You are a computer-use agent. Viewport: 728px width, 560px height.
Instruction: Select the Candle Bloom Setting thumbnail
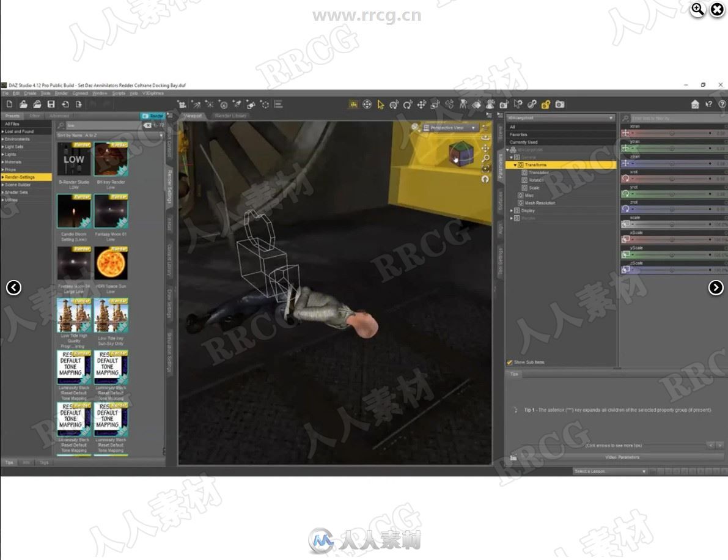click(x=74, y=211)
